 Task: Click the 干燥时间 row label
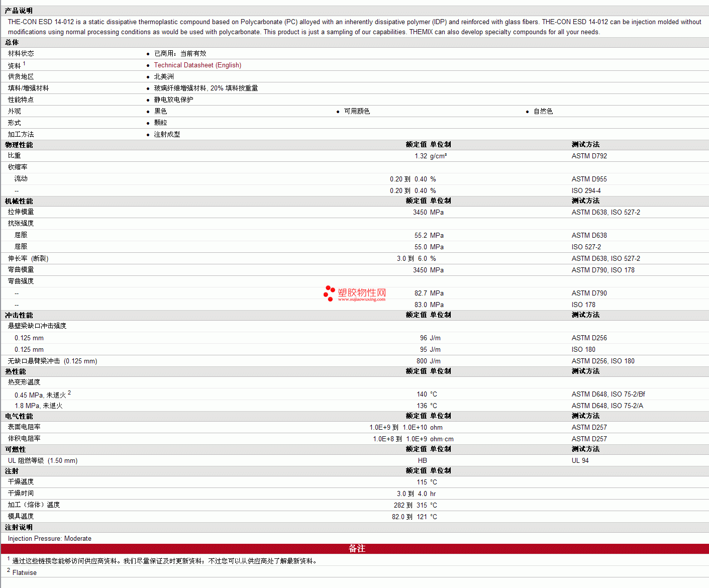point(21,494)
